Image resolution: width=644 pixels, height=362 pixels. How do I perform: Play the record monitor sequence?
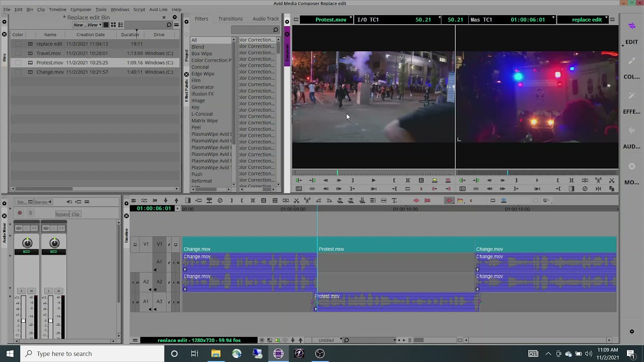tap(537, 180)
